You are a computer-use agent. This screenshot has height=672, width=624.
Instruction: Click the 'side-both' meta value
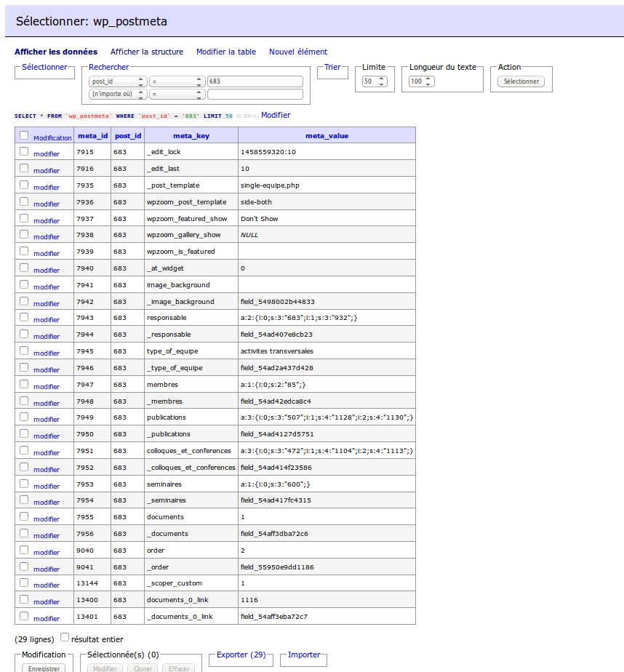(256, 202)
